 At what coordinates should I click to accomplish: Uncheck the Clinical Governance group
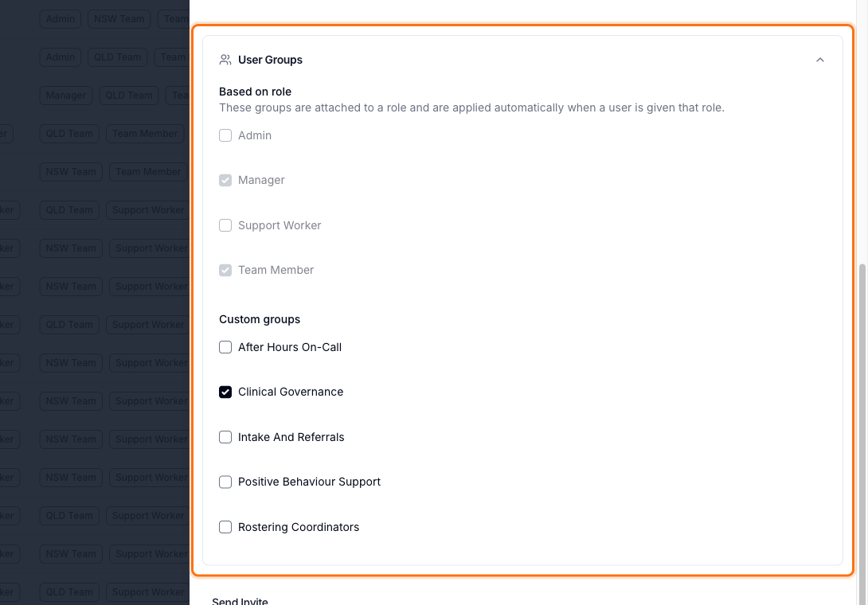(225, 392)
